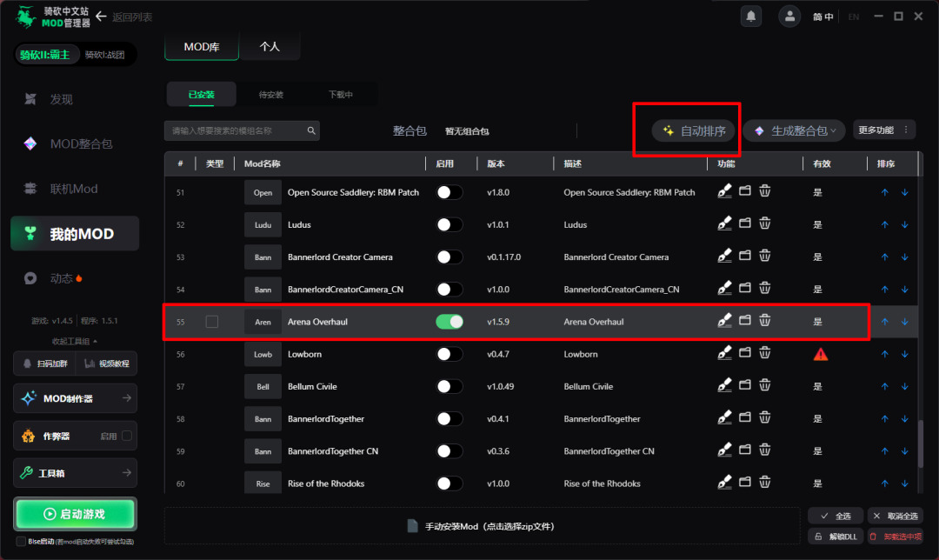The width and height of the screenshot is (939, 560).
Task: Click the 卸载选中项 button
Action: tap(896, 536)
